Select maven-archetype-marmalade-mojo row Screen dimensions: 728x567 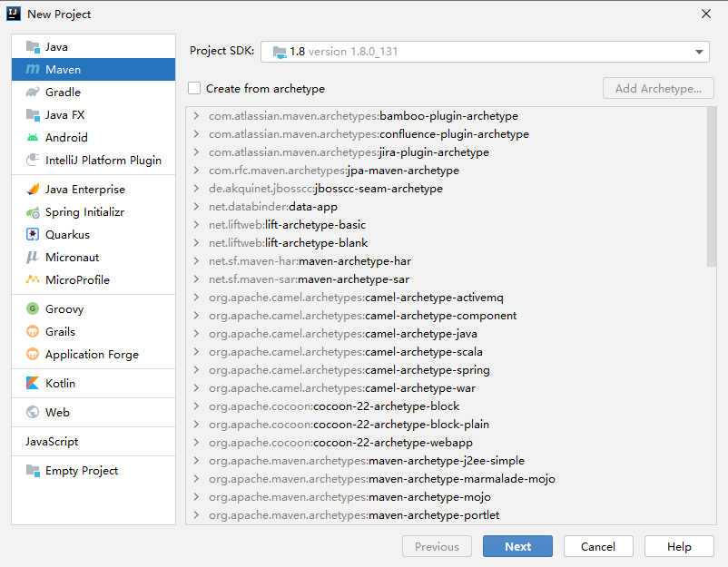[x=447, y=478]
